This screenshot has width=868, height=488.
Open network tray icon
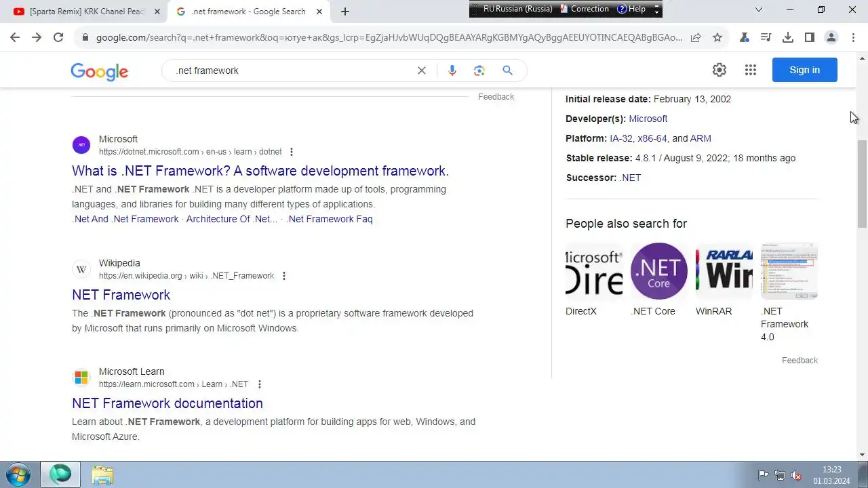click(x=780, y=475)
